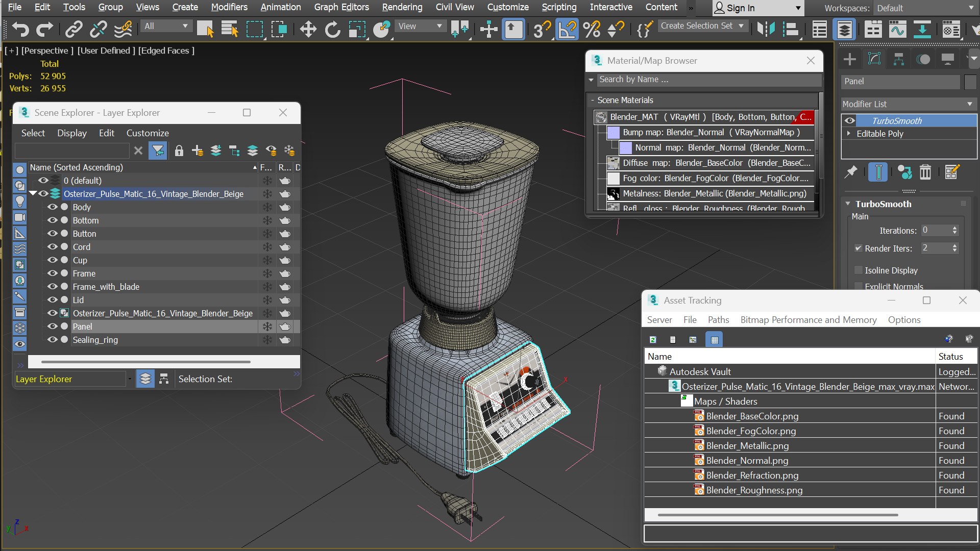Viewport: 980px width, 551px height.
Task: Open Customize menu in Scene Explorer
Action: coord(148,133)
